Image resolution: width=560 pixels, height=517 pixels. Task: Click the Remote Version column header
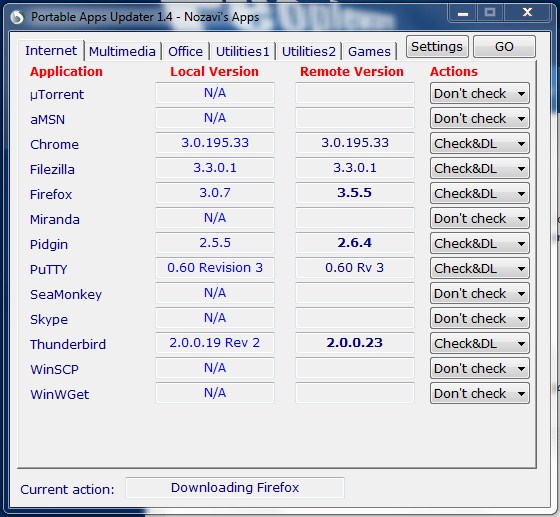[352, 72]
